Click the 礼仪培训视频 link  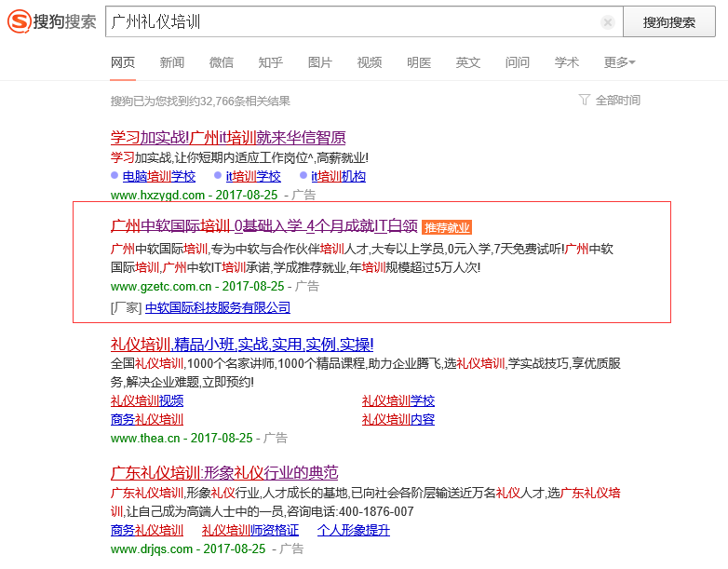(147, 400)
